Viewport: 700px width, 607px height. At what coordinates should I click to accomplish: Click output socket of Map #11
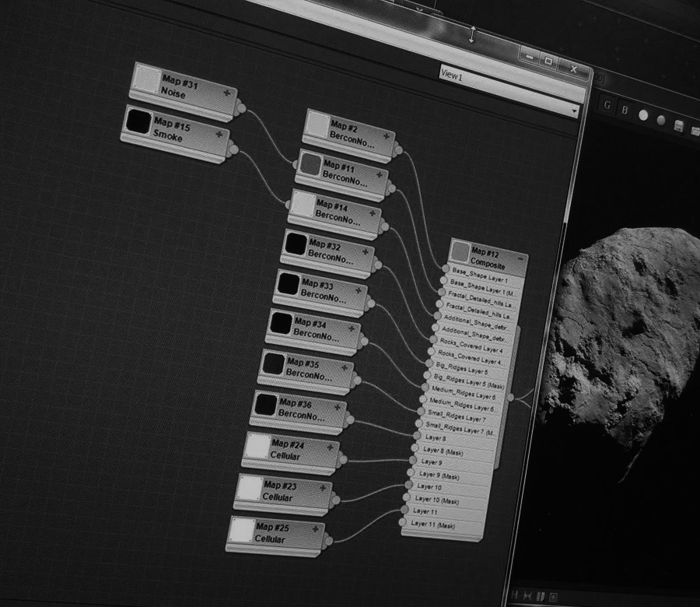pos(391,188)
